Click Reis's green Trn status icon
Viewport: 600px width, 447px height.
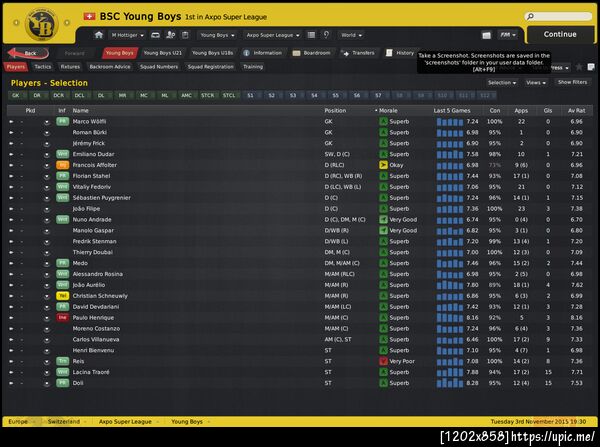[x=62, y=361]
